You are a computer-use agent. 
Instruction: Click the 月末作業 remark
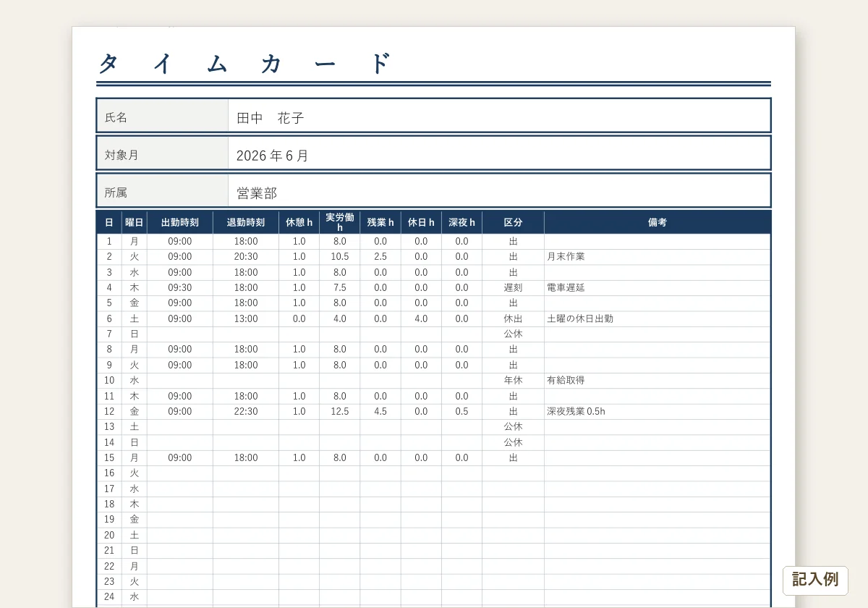(x=566, y=257)
